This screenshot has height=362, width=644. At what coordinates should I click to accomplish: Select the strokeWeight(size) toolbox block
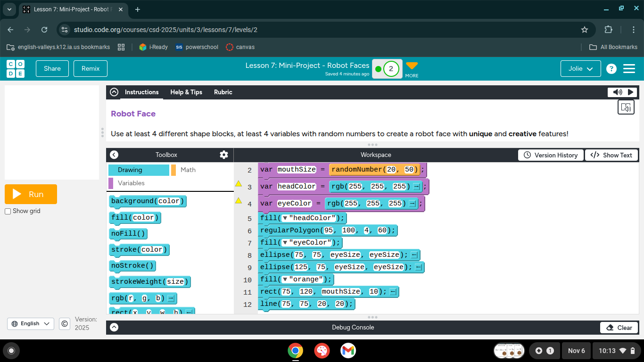(150, 282)
